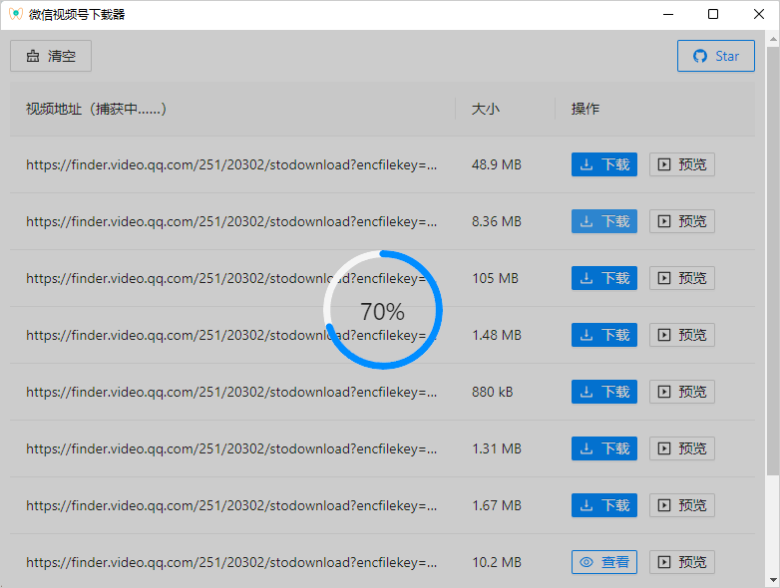Open the GitHub Star button
Viewport: 780px width, 588px height.
click(x=715, y=56)
